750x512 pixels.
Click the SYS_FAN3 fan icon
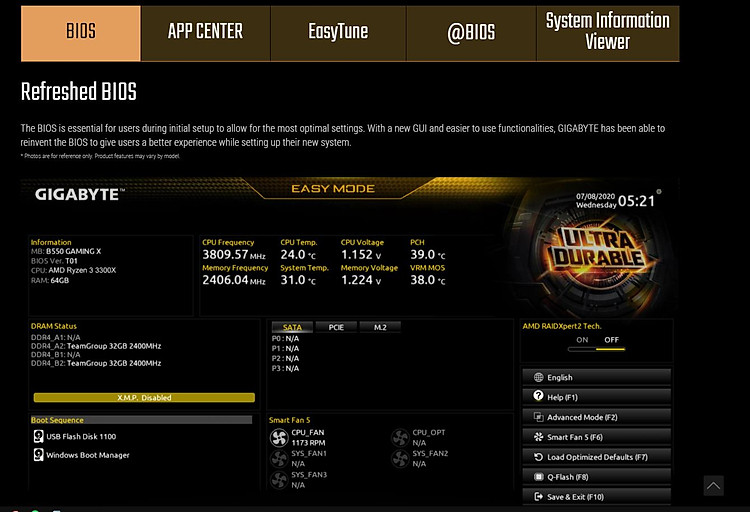point(279,479)
